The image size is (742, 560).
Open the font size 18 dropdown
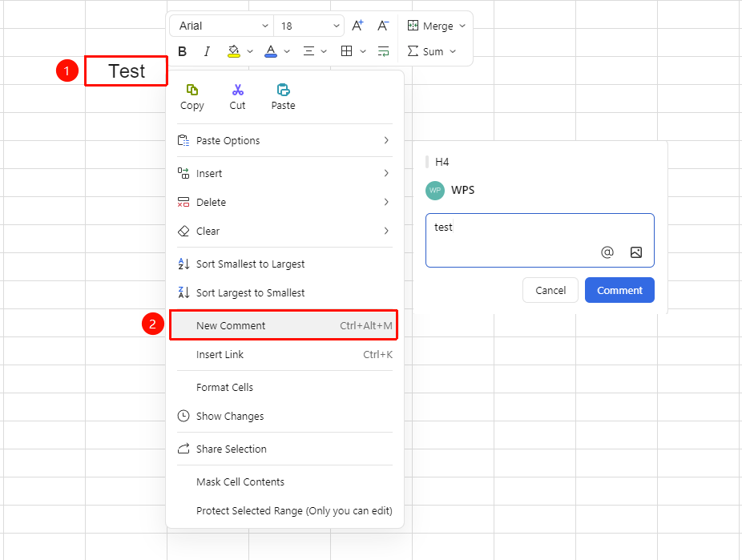[309, 26]
